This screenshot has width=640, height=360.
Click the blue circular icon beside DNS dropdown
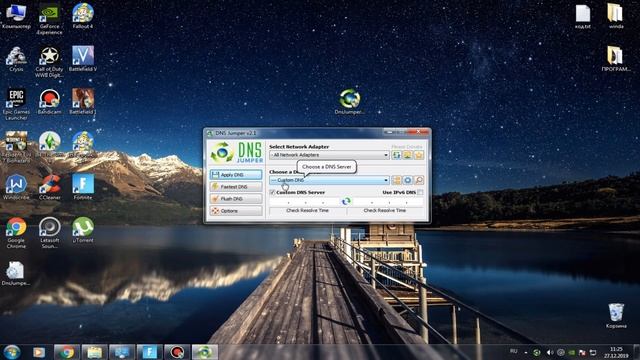[x=407, y=180]
